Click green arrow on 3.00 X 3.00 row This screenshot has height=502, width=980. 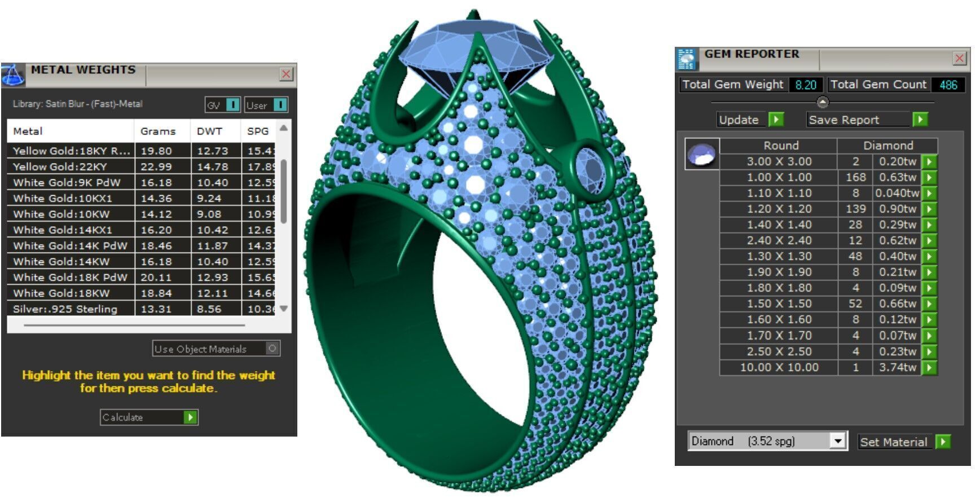point(929,162)
